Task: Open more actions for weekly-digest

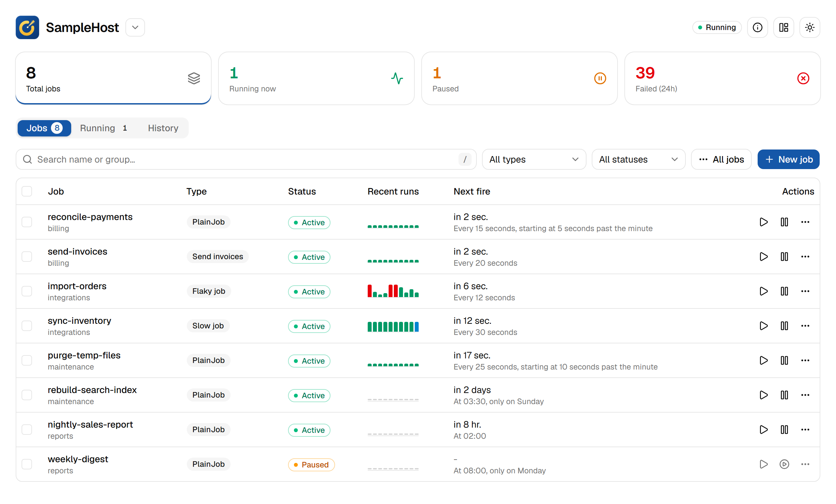Action: click(805, 464)
